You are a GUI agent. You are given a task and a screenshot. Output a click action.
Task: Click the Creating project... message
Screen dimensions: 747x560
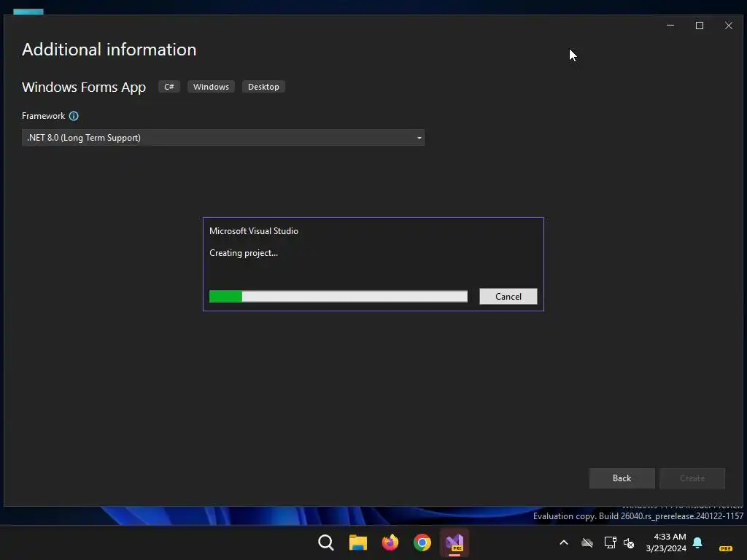(x=244, y=253)
